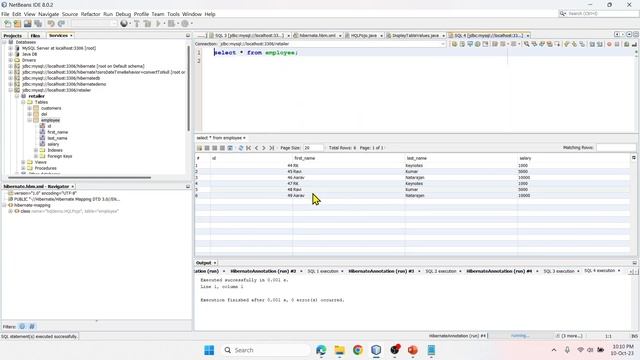Click the Windows Start button
This screenshot has height=360, width=640.
(x=209, y=350)
